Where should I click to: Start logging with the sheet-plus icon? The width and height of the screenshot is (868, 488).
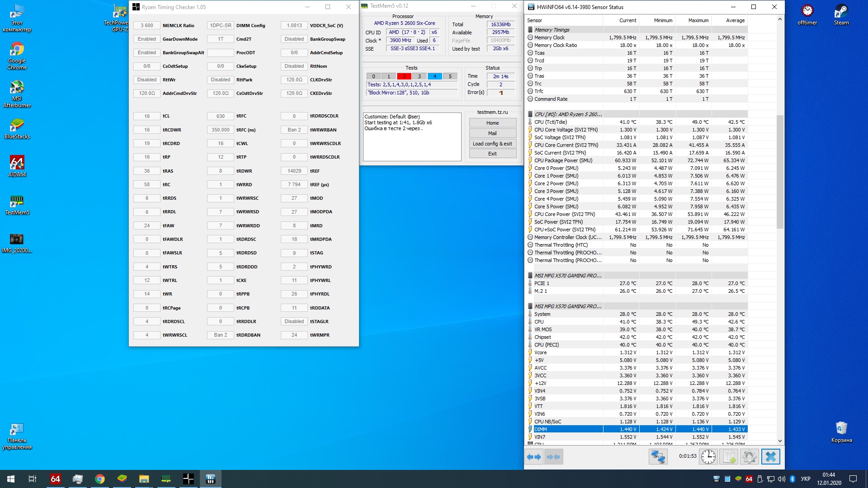[x=729, y=457]
